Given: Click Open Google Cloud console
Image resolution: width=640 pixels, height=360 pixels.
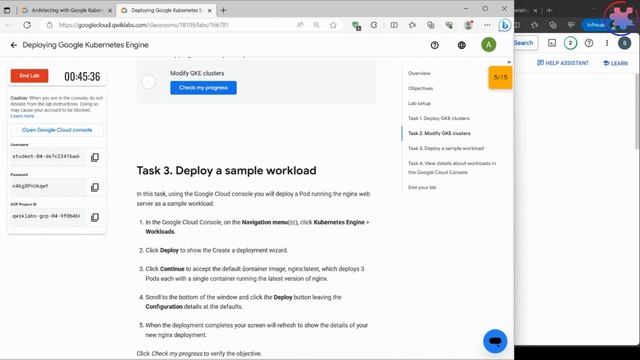Looking at the screenshot, I should [57, 130].
